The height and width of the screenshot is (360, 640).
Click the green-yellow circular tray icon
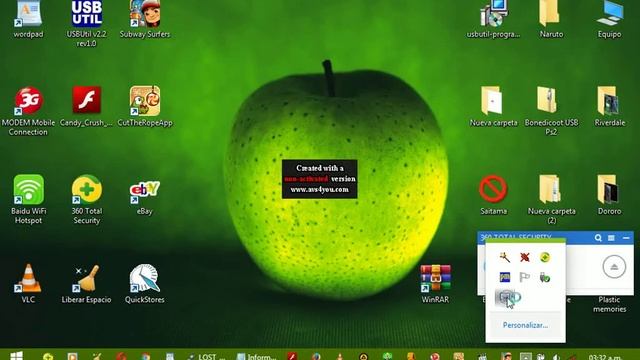coord(545,257)
